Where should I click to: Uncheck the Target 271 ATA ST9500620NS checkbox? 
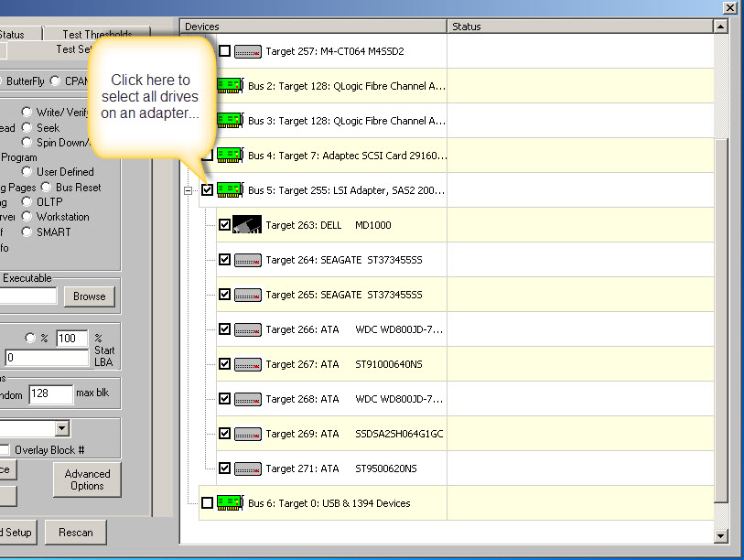224,468
